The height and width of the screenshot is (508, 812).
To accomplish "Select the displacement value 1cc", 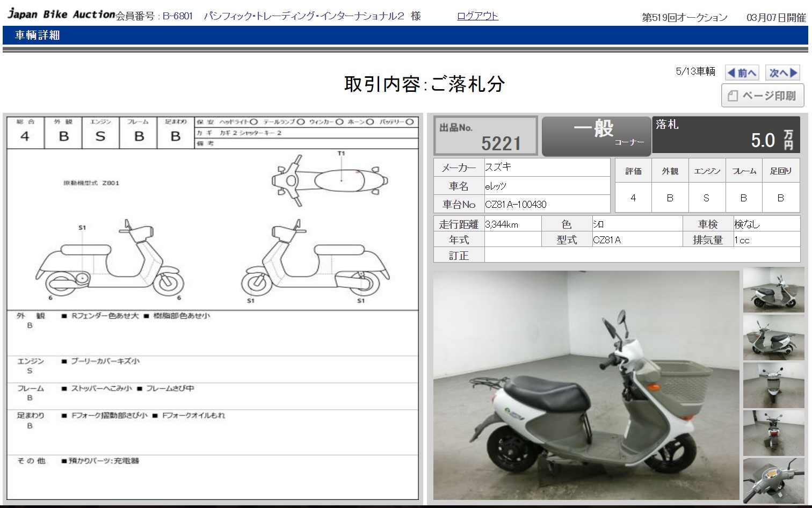I will point(742,240).
